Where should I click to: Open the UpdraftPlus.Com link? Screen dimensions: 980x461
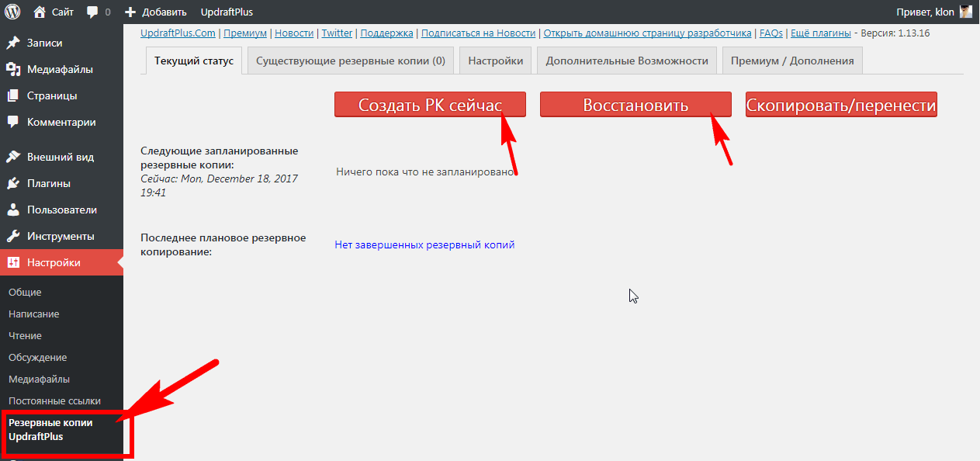click(x=178, y=33)
